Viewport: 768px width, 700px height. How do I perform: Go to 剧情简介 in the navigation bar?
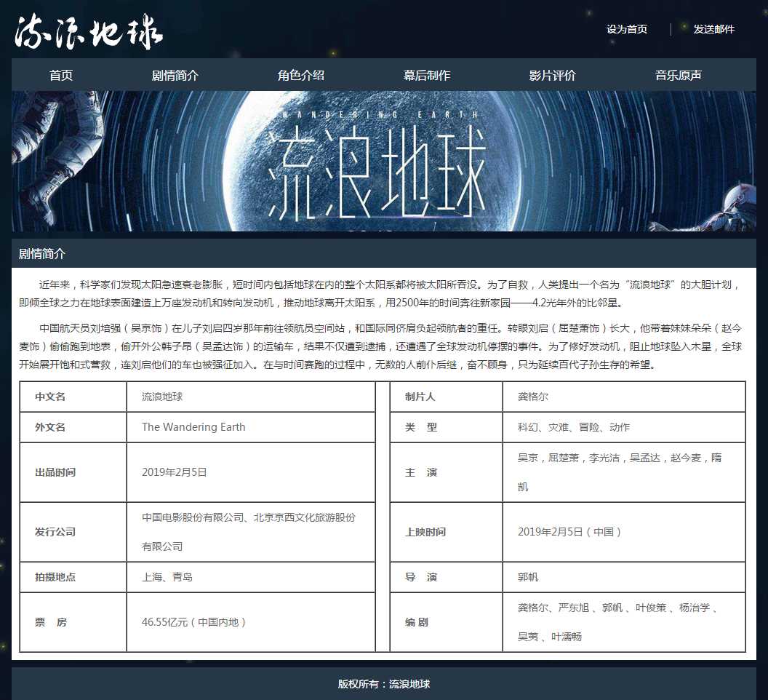[x=175, y=75]
